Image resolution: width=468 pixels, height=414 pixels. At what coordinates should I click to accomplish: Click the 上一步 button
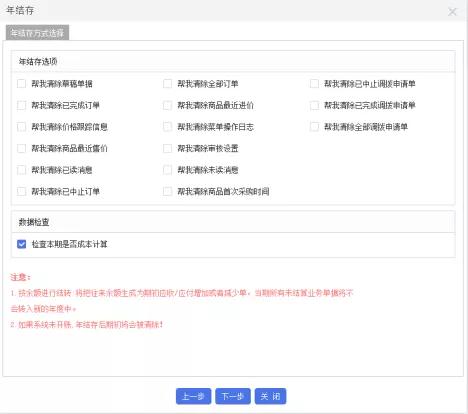[x=193, y=396]
